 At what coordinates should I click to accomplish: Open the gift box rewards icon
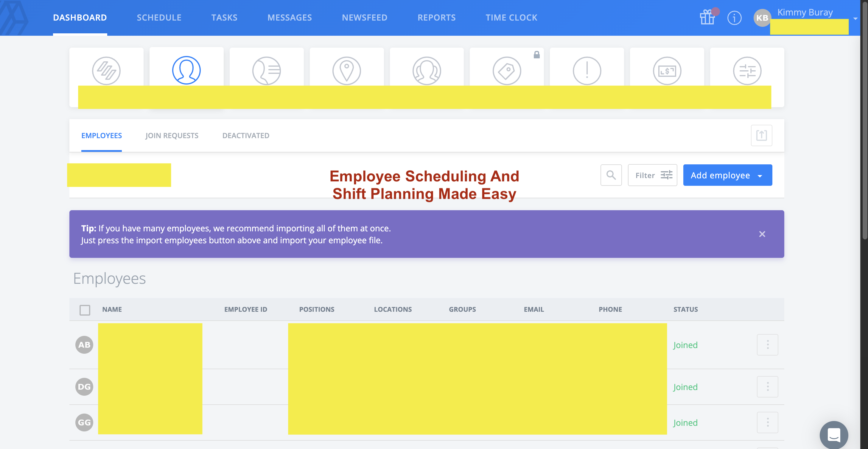click(x=707, y=17)
